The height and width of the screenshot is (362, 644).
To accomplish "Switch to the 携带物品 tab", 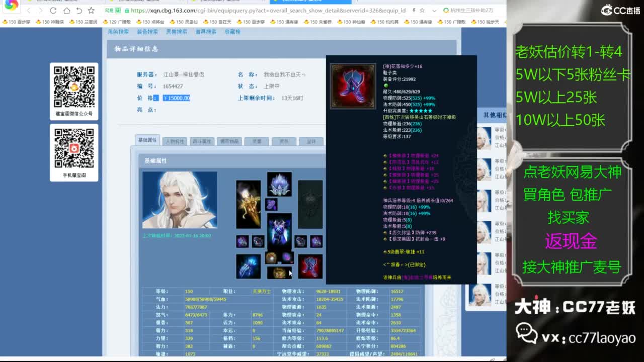I will pyautogui.click(x=229, y=141).
